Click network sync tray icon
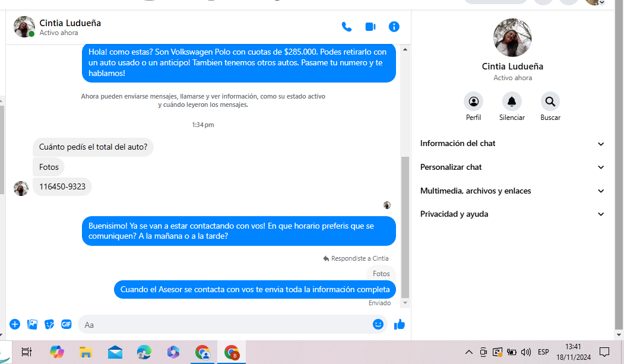 [497, 352]
